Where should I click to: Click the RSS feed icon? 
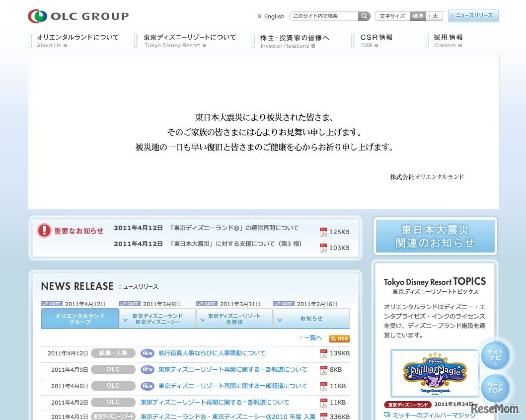coord(339,339)
